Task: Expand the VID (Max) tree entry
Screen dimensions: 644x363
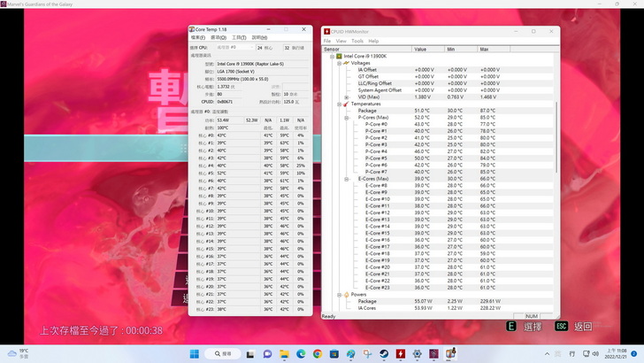Action: coord(346,97)
